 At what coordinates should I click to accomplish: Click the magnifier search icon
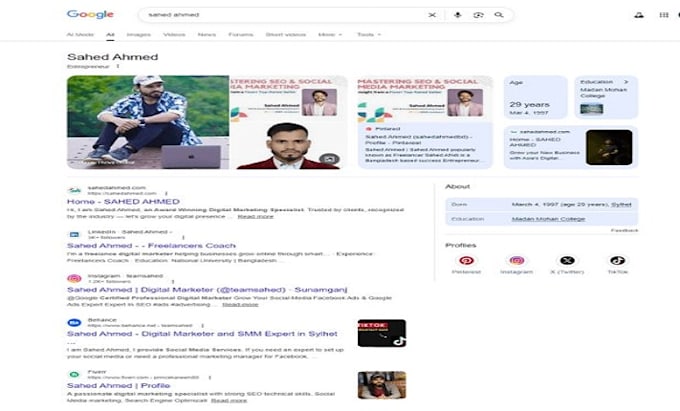[x=499, y=15]
